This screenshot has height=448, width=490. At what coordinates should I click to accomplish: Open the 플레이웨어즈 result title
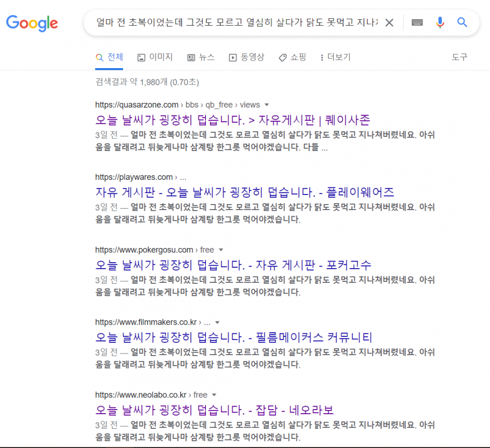click(x=245, y=192)
